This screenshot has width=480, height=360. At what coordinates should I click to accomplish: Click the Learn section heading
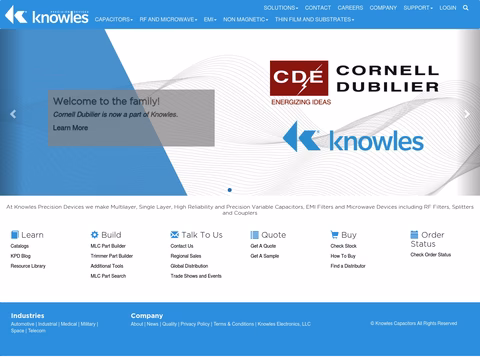pos(32,235)
